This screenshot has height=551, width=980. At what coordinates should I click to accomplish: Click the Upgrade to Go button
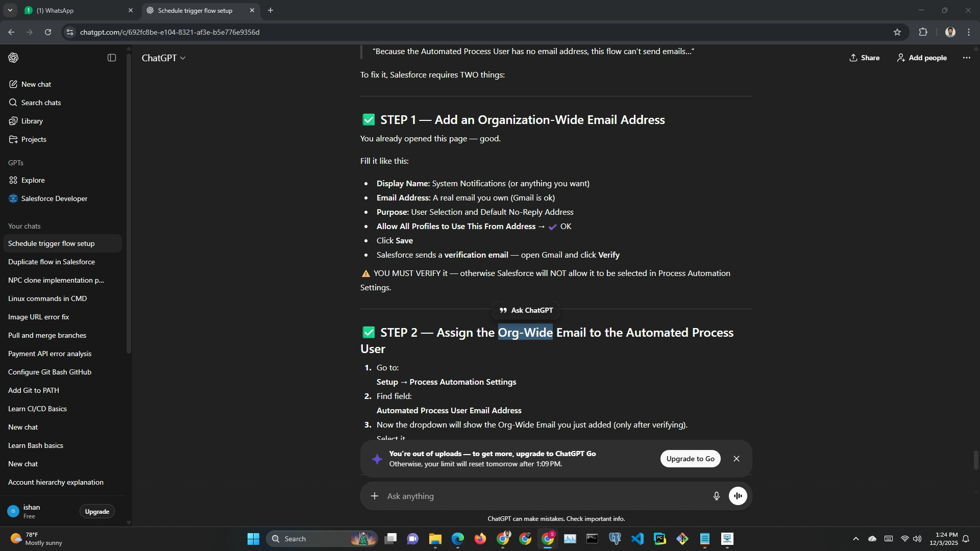click(690, 459)
